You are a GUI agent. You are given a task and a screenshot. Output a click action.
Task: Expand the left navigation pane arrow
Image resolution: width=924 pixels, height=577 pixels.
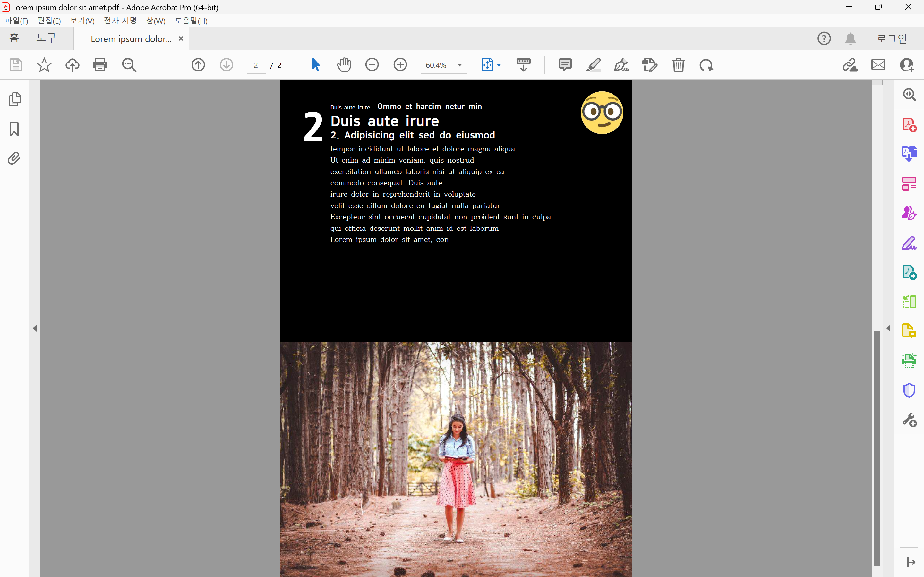35,328
